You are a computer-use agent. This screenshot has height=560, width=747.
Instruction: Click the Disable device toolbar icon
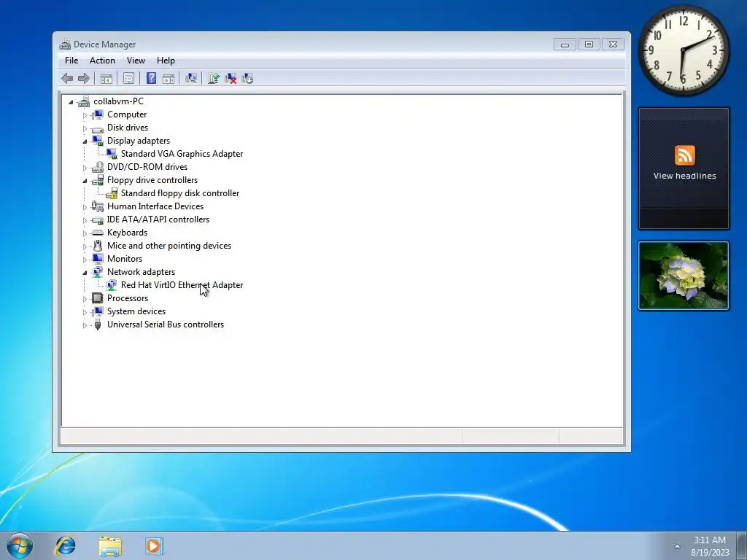pyautogui.click(x=248, y=79)
